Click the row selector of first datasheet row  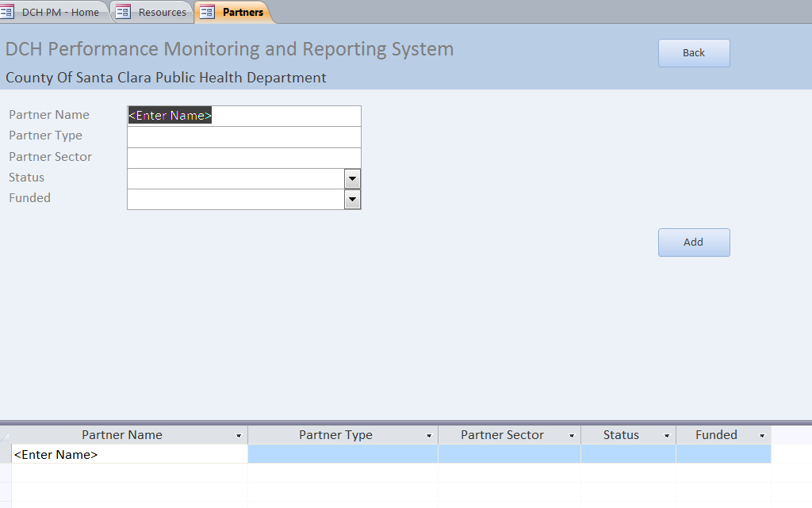[6, 455]
